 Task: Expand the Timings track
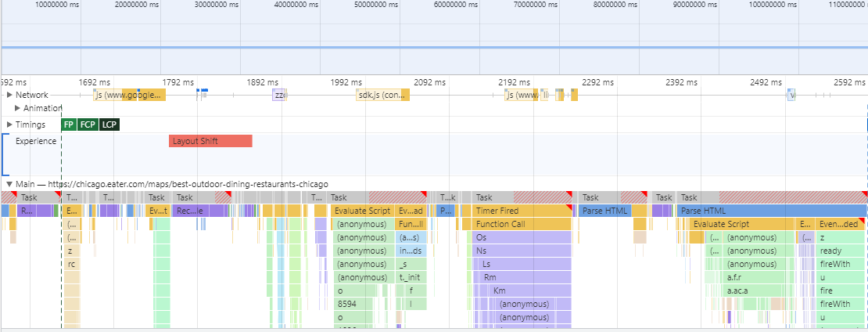(9, 125)
